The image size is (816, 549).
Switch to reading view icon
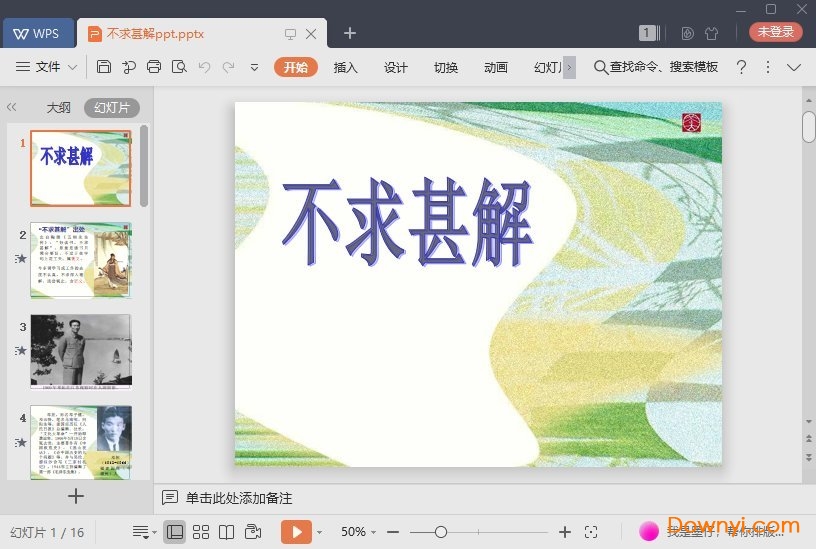coord(226,532)
